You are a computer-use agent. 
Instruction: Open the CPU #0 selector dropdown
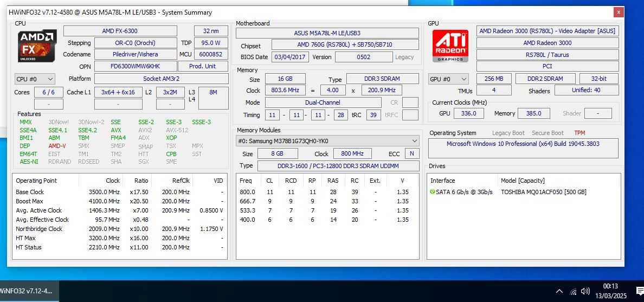click(x=35, y=79)
